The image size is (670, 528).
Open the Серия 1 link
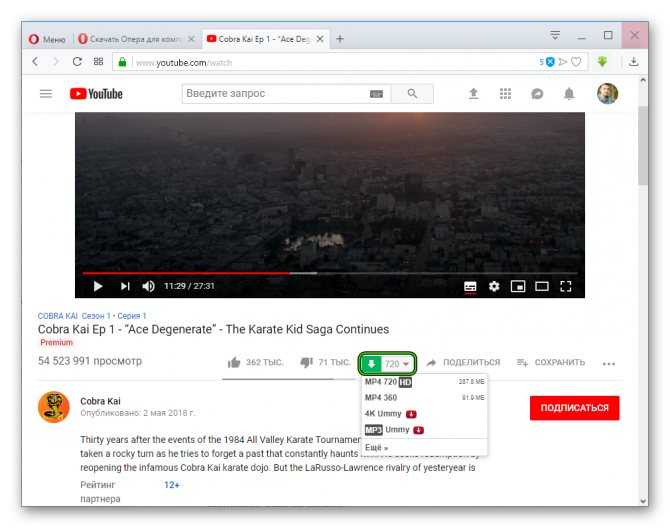click(132, 316)
